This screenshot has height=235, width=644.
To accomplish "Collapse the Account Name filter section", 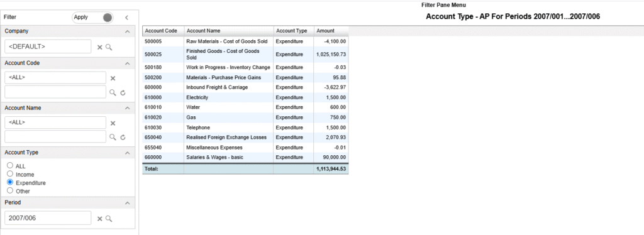I will (127, 108).
